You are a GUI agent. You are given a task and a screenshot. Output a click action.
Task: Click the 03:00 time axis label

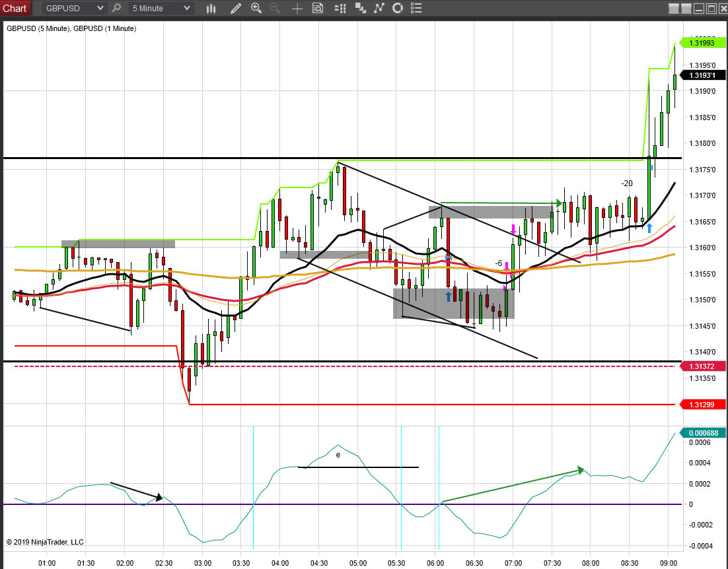click(202, 563)
